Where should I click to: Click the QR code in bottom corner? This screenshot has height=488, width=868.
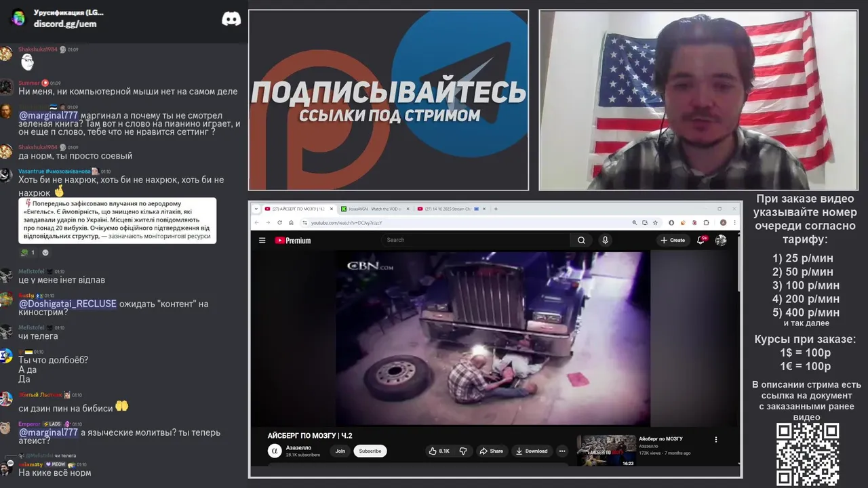(808, 455)
